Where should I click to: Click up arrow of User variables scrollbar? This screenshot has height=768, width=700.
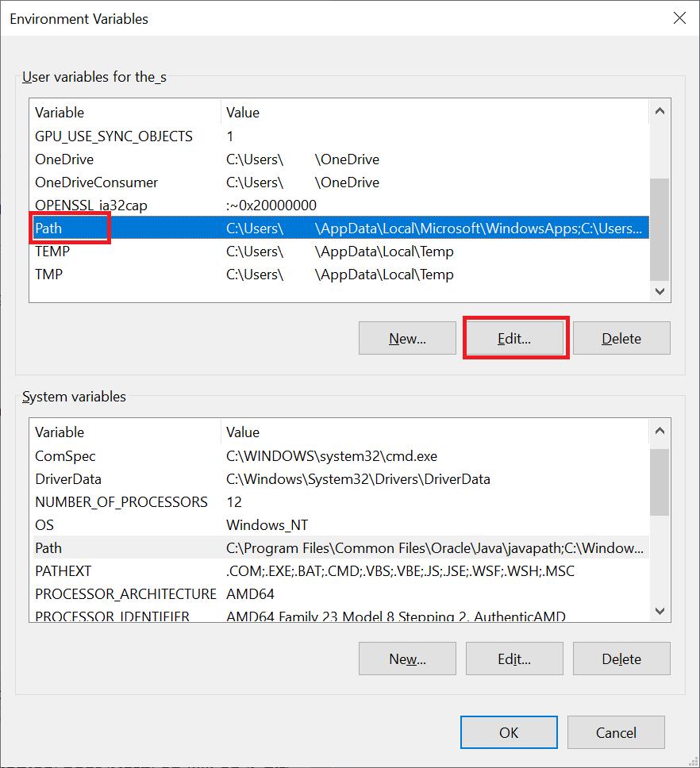tap(660, 111)
